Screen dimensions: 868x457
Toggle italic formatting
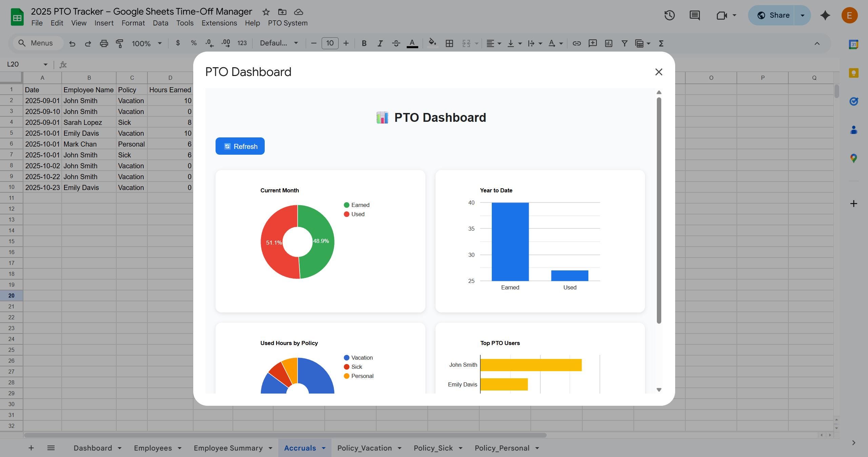(x=380, y=43)
